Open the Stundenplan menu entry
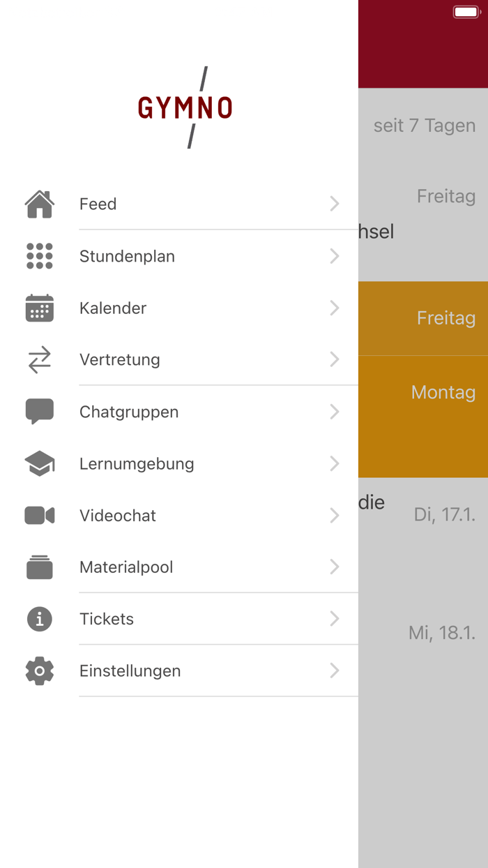Image resolution: width=488 pixels, height=868 pixels. tap(127, 256)
